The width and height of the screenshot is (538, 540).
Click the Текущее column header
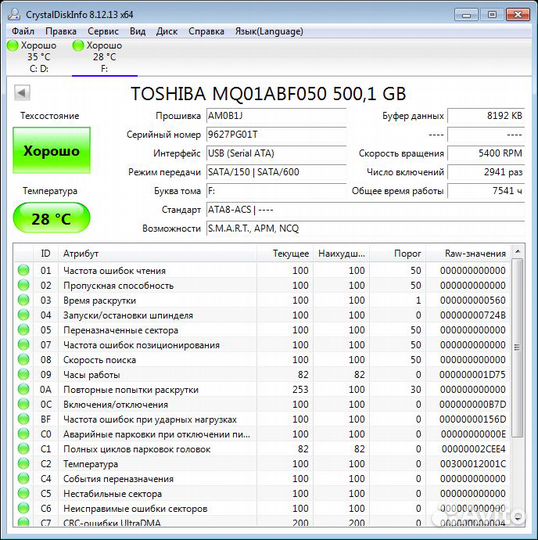tap(284, 253)
